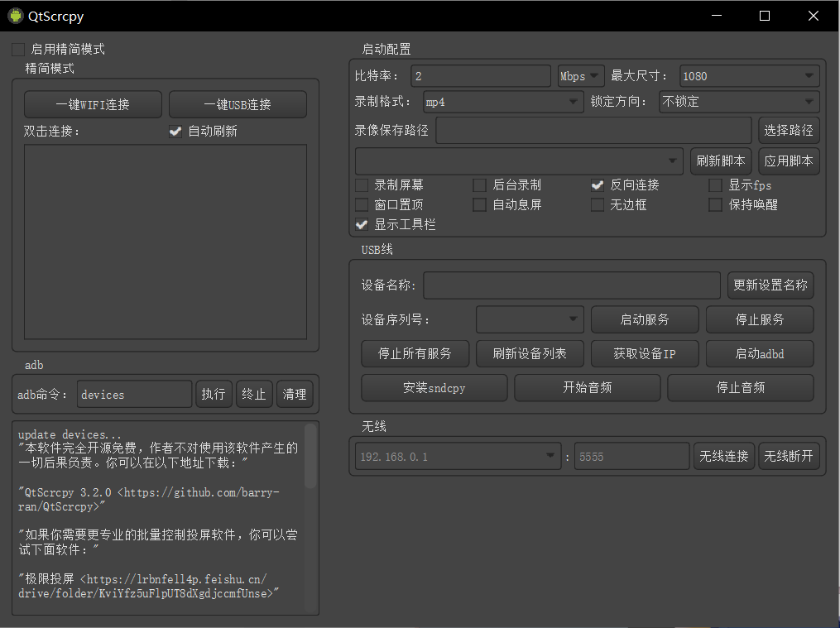
Task: Click the QtScrcpy Android app icon
Action: (x=16, y=16)
